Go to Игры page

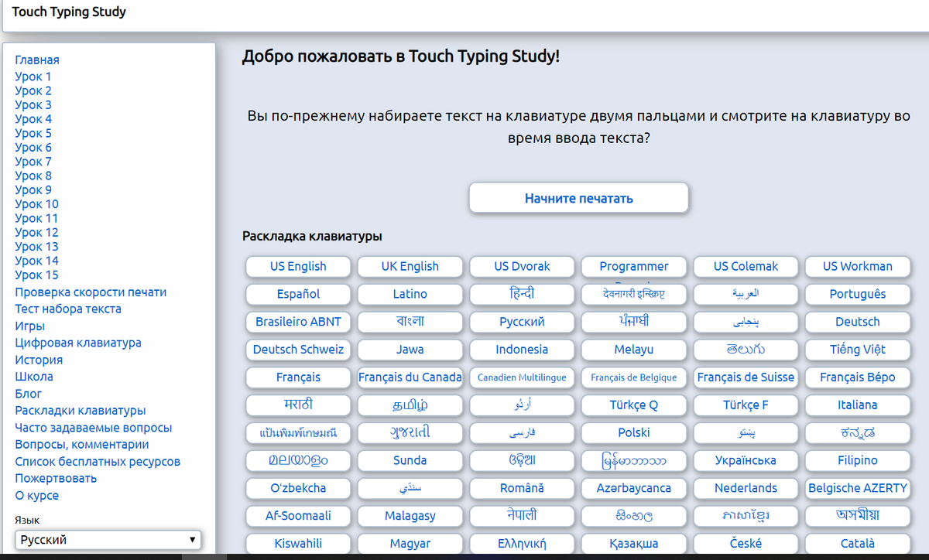(x=29, y=326)
